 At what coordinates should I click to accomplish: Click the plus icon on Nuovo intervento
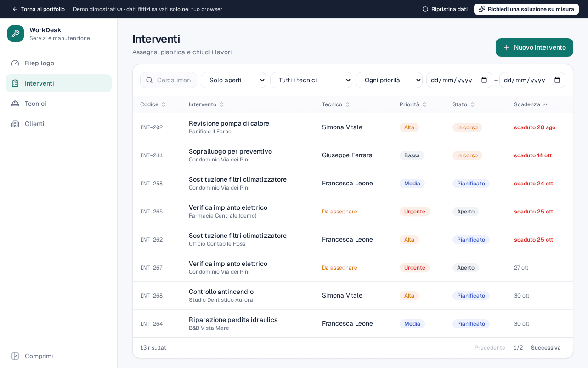[x=507, y=47]
